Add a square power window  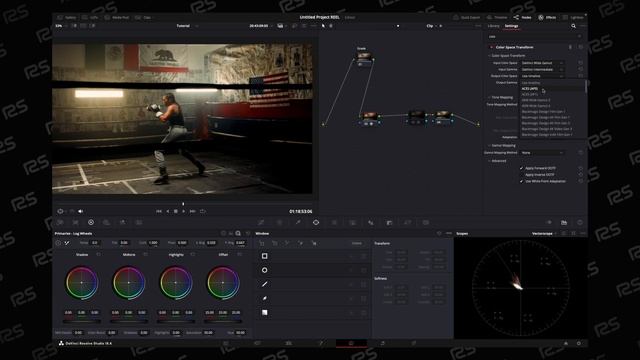point(264,256)
